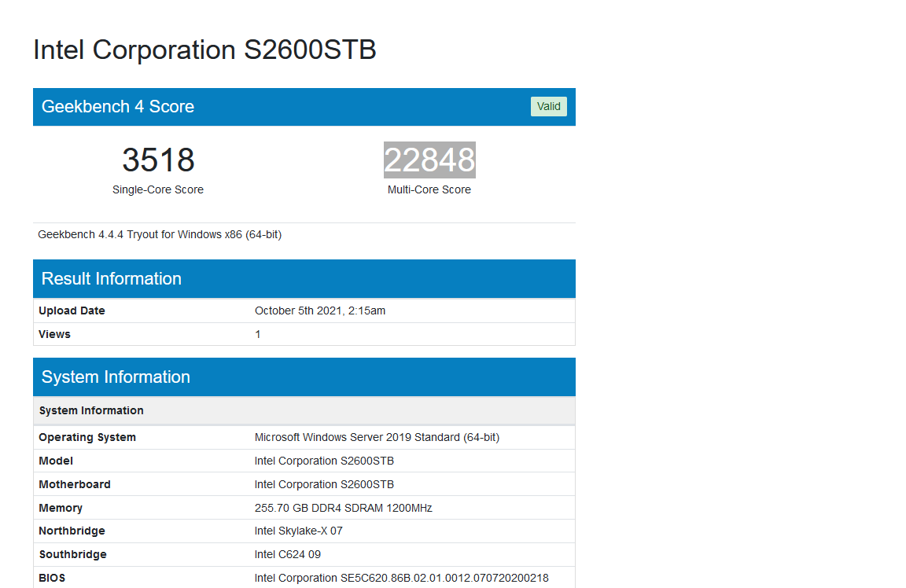
Task: Click the Memory row label
Action: coord(61,509)
